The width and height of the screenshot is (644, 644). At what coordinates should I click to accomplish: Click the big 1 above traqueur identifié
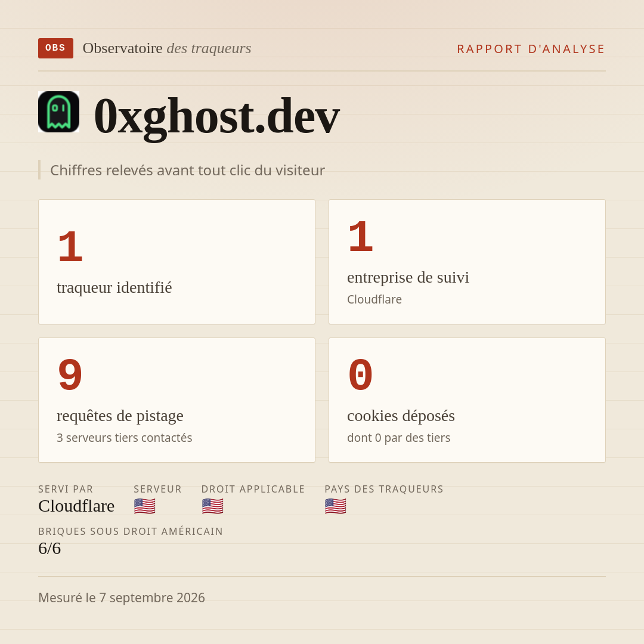70,247
